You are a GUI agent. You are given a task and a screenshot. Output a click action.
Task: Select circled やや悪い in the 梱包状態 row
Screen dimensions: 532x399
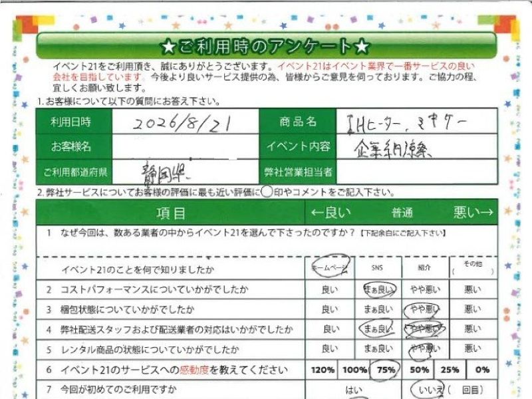pos(423,310)
